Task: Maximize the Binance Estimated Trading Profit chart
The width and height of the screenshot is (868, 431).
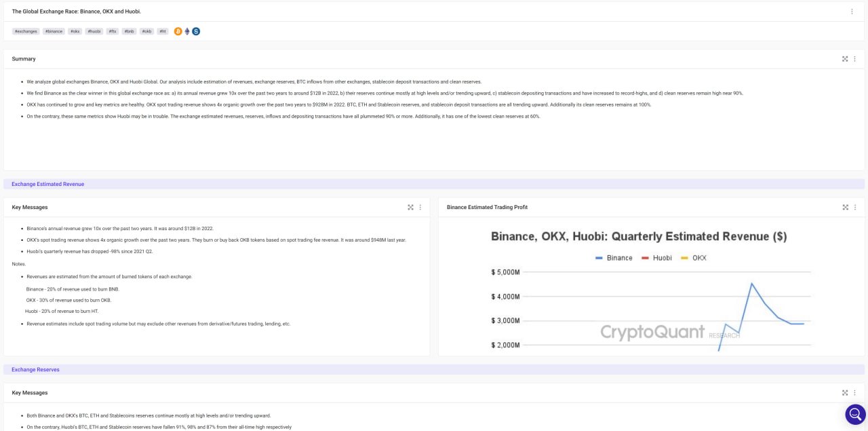Action: (845, 207)
